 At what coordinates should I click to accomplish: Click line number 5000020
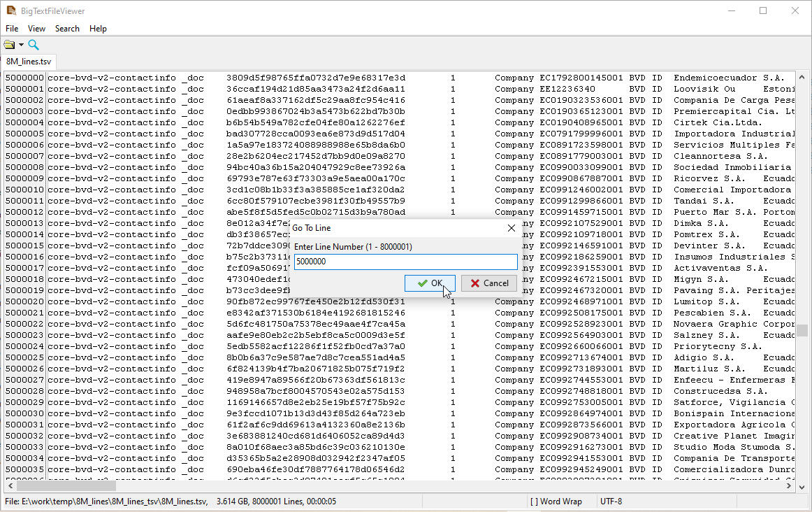[25, 301]
